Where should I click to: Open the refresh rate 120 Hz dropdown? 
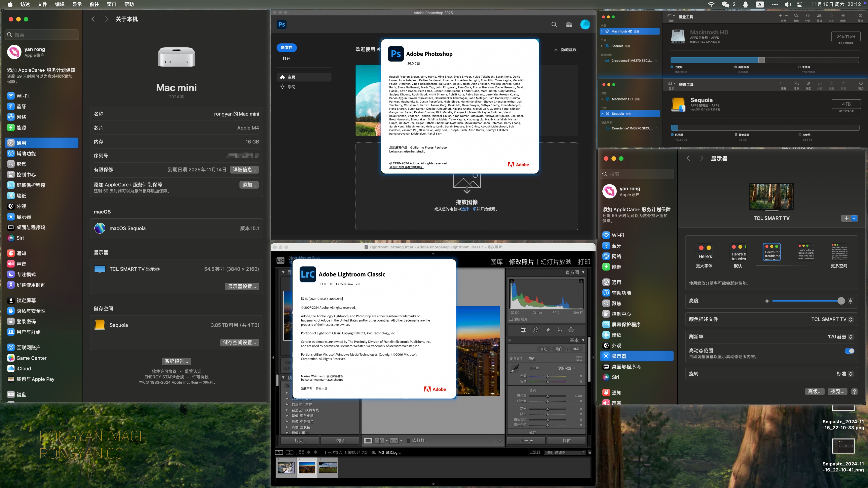840,336
